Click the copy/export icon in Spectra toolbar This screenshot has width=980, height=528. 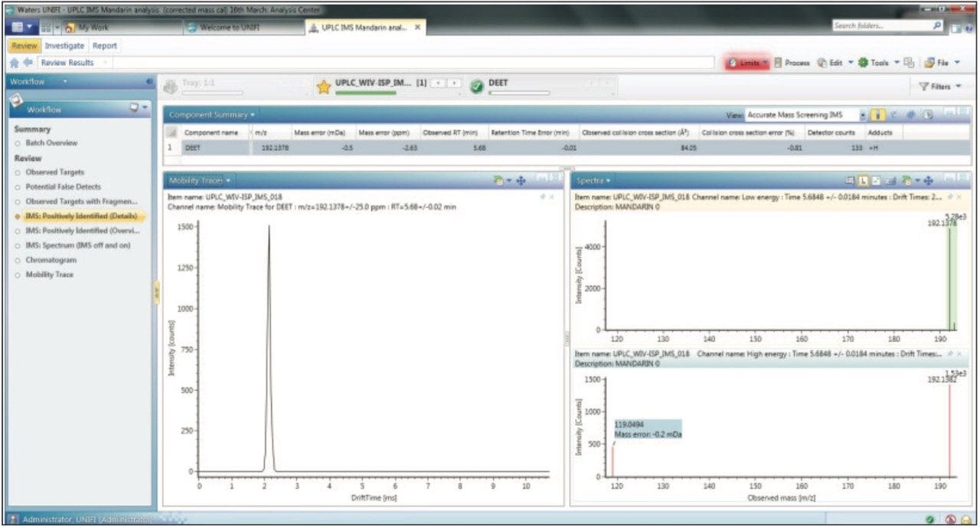(906, 180)
